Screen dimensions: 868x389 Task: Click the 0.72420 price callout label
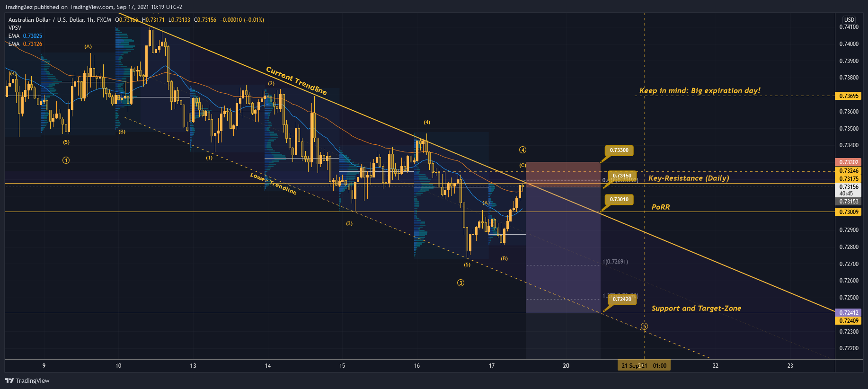(622, 299)
